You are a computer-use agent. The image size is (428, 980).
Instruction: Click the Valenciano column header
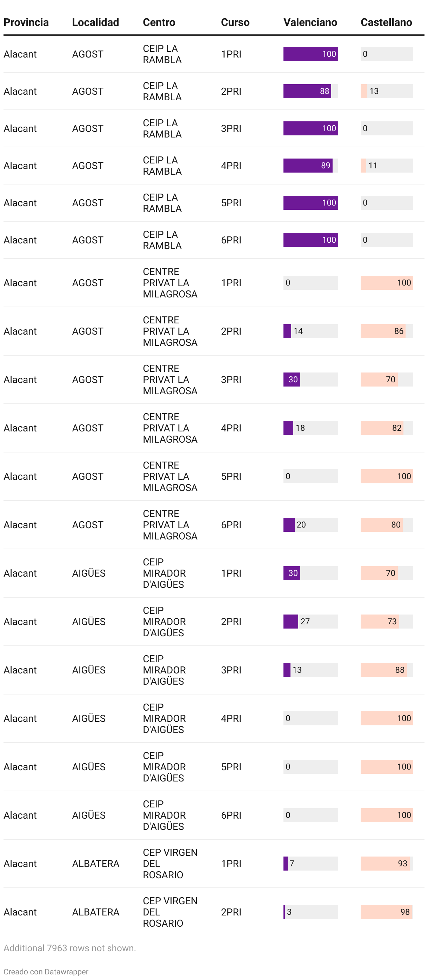pyautogui.click(x=310, y=22)
